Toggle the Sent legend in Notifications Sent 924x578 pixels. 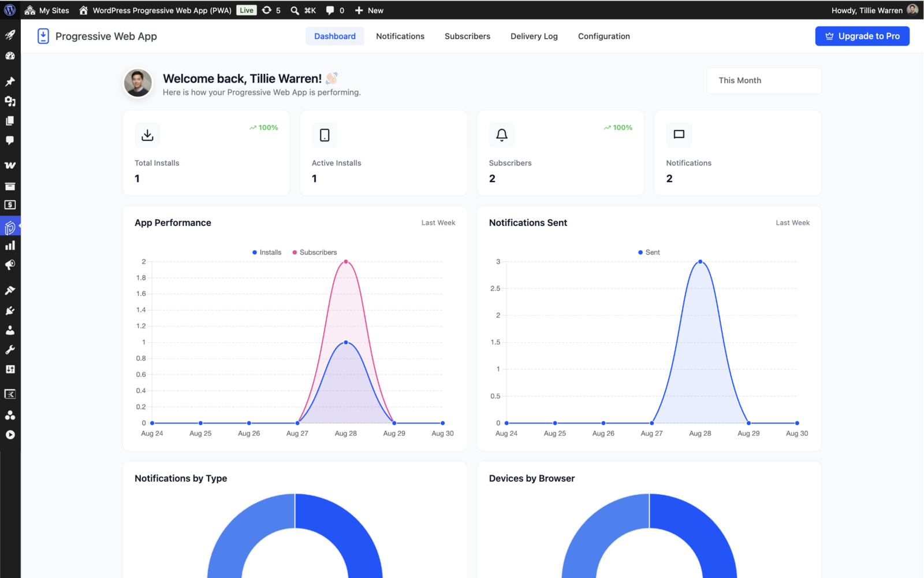(x=649, y=253)
